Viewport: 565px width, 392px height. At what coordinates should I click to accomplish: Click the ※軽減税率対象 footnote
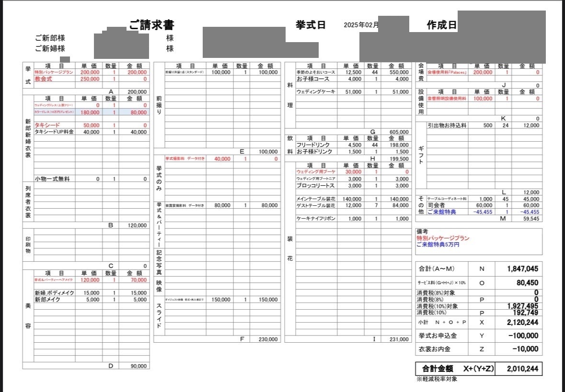point(437,379)
